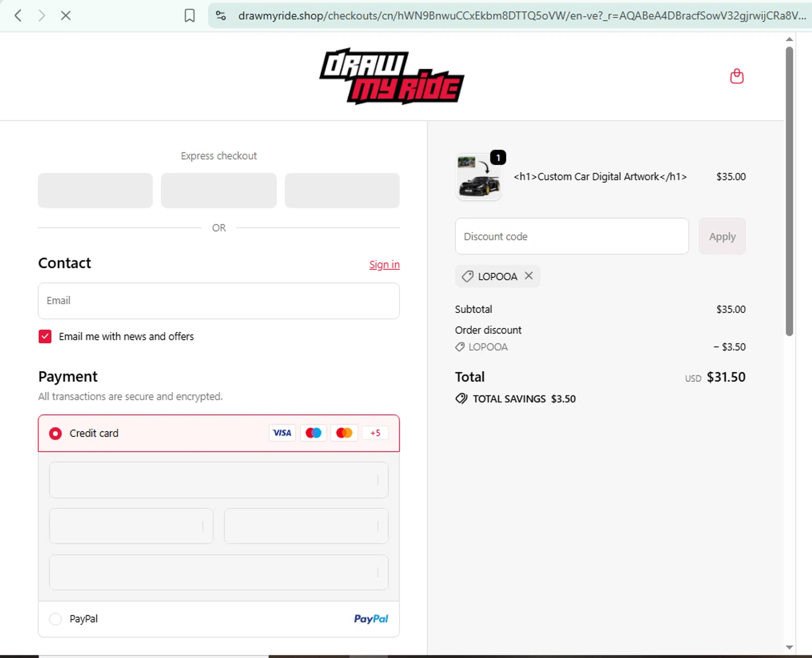The image size is (812, 658).
Task: Focus the Email input field
Action: click(x=219, y=301)
